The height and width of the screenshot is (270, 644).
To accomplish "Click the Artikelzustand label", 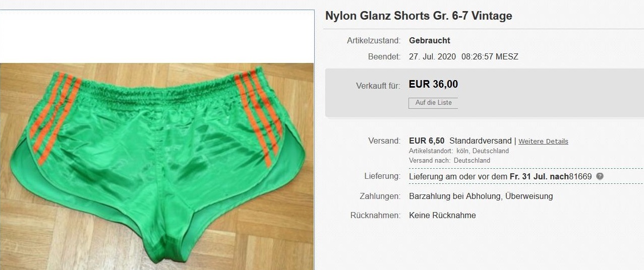I will tap(374, 40).
